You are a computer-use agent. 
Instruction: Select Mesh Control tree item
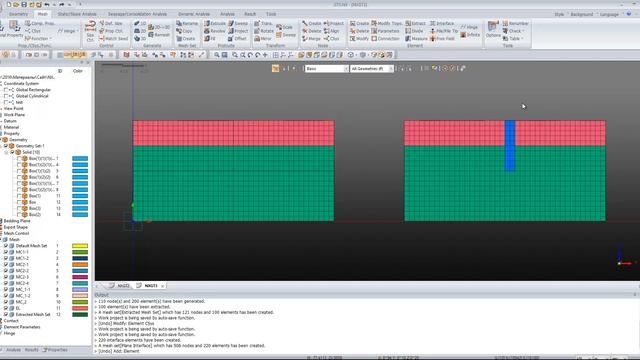(x=16, y=233)
